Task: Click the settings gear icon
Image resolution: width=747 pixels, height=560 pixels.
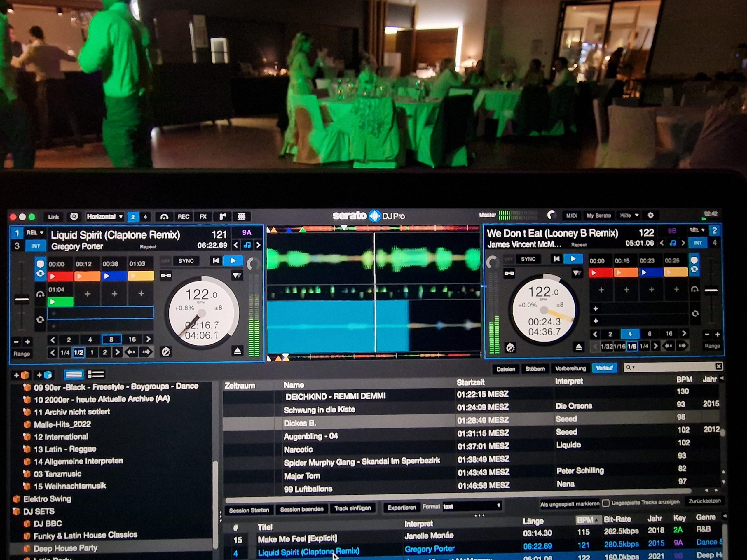Action: click(x=650, y=215)
